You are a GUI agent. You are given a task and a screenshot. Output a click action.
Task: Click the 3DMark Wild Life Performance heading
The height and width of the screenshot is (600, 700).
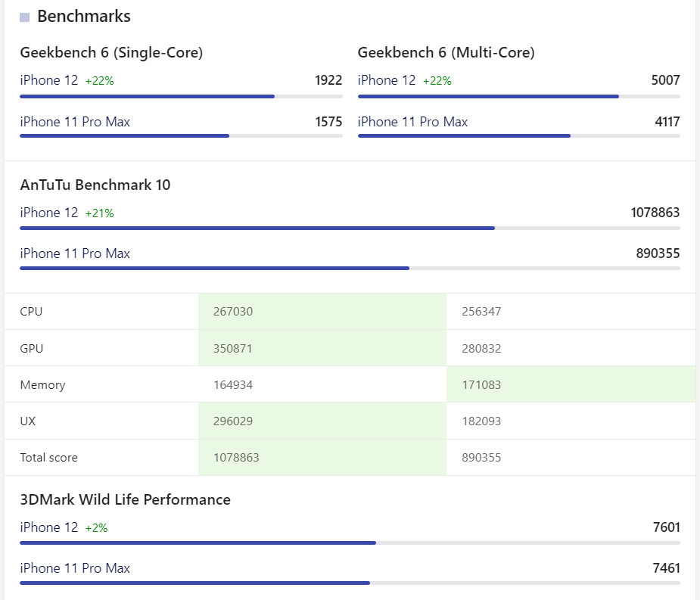coord(126,499)
